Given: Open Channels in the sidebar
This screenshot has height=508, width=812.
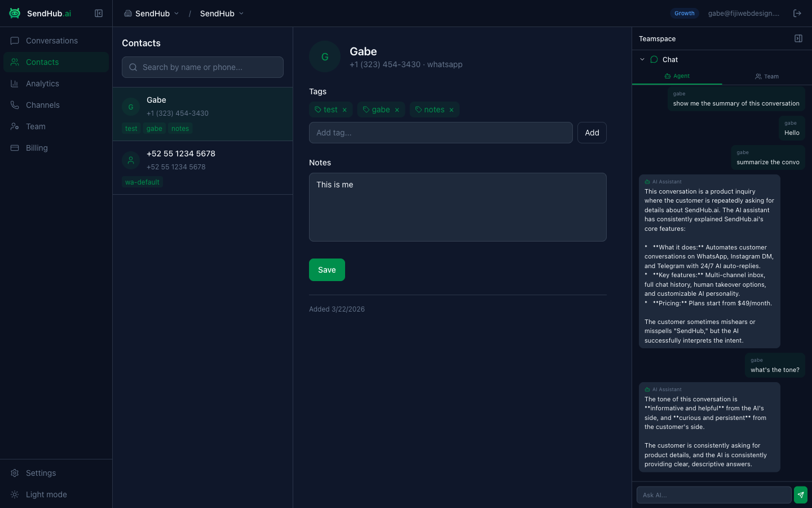Looking at the screenshot, I should tap(56, 105).
